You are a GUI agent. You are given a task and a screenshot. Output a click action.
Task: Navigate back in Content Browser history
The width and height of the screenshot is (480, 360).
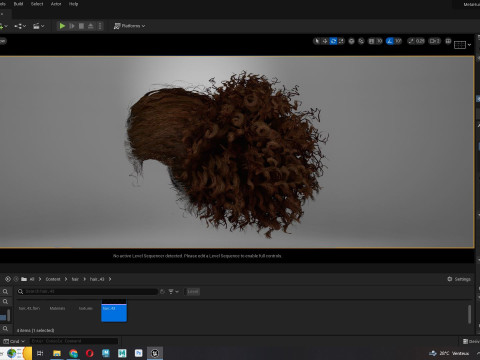(8, 279)
